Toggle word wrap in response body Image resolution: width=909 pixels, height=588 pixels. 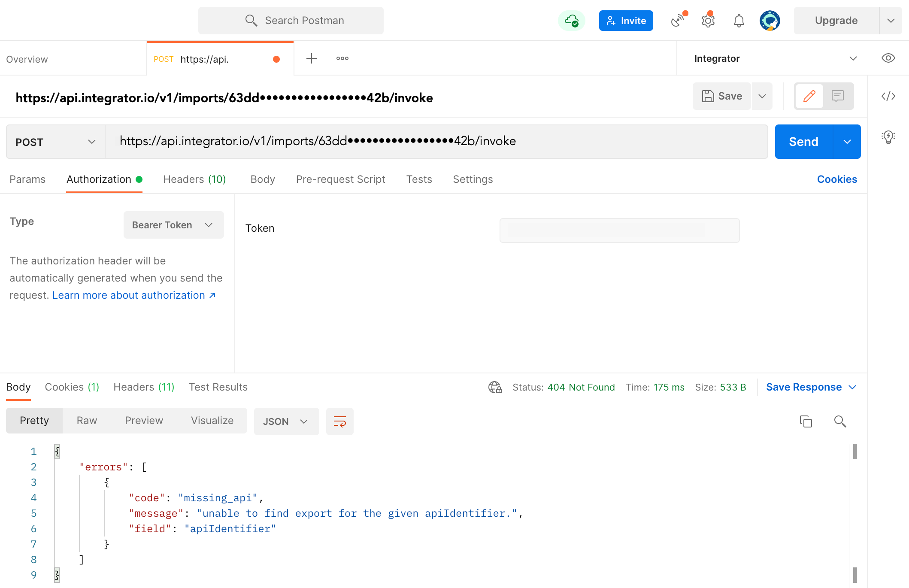[340, 421]
